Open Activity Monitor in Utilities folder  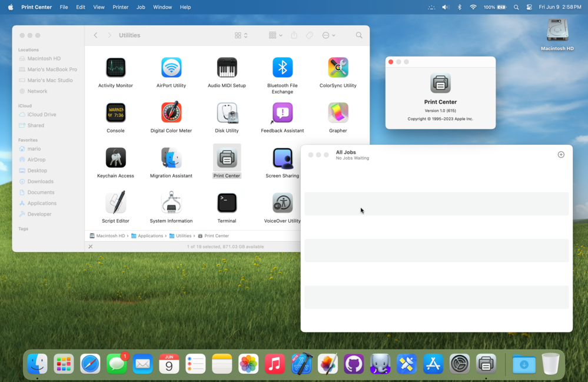click(x=115, y=68)
